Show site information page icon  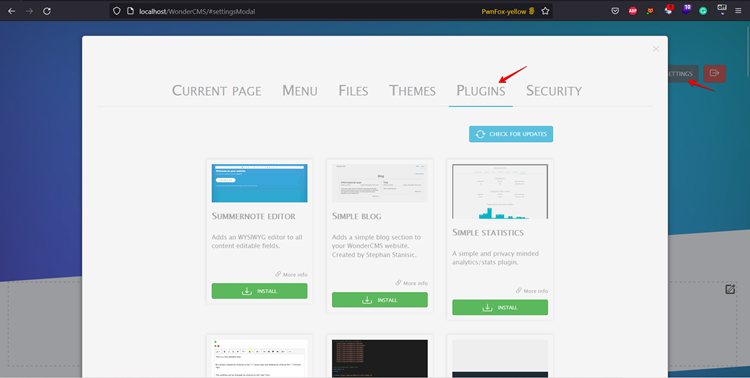pyautogui.click(x=130, y=11)
